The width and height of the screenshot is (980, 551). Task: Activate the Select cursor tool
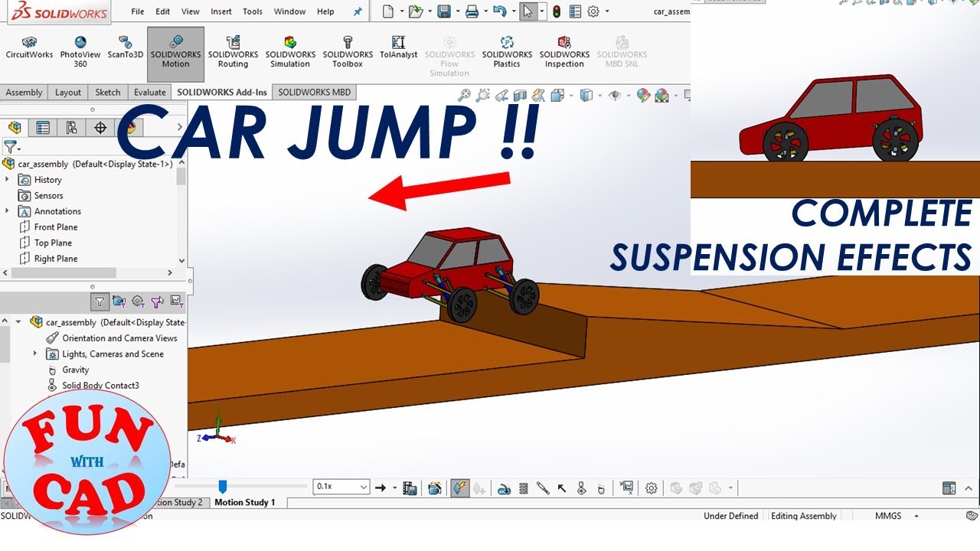click(528, 11)
